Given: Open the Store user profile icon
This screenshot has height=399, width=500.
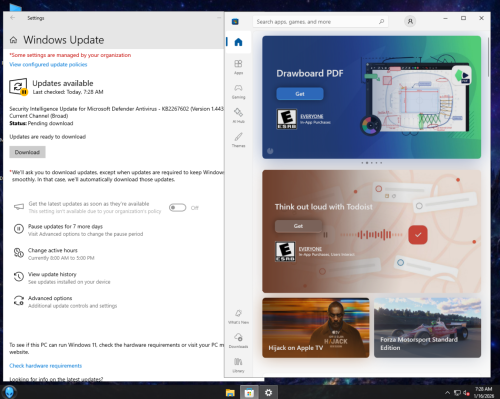Looking at the screenshot, I should point(410,21).
